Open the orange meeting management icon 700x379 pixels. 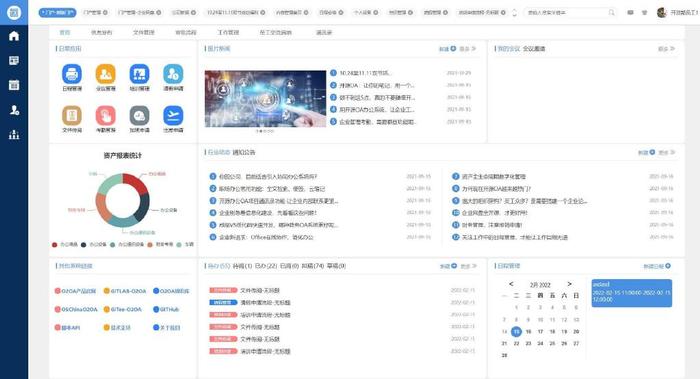(x=105, y=74)
